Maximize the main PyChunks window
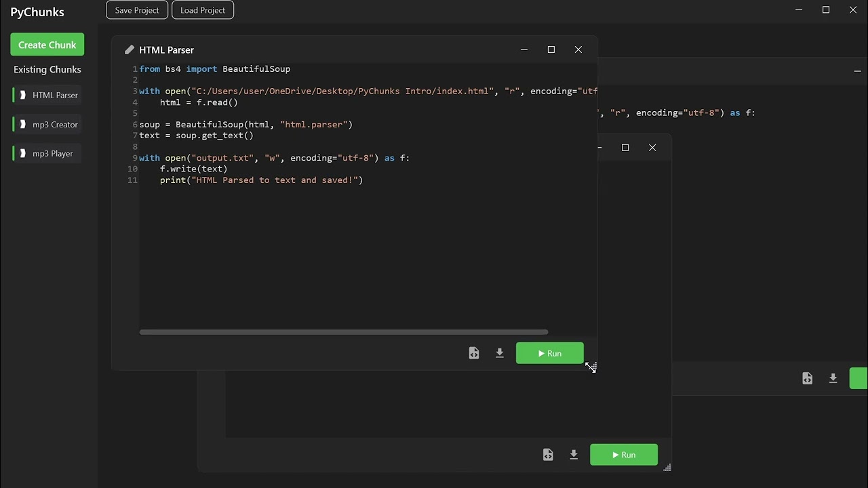The width and height of the screenshot is (868, 488). tap(826, 10)
